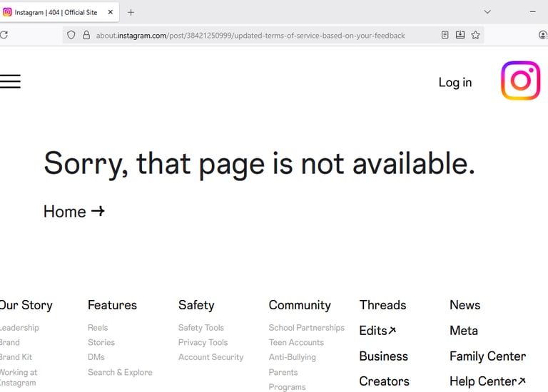Open Creators footer link
The height and width of the screenshot is (392, 548).
click(384, 381)
